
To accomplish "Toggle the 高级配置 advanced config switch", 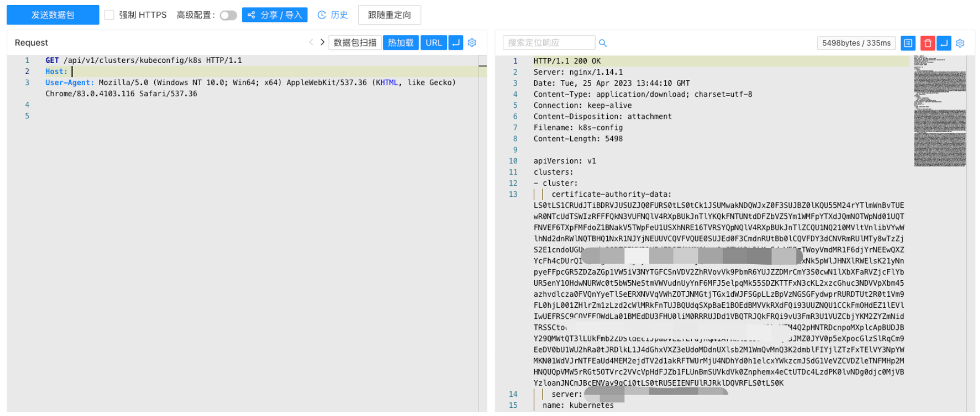I will (x=228, y=15).
